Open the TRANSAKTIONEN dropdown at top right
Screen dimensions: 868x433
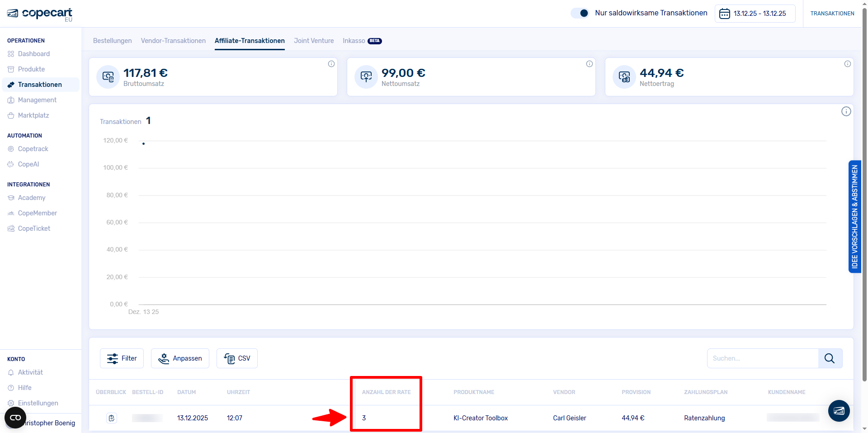pos(832,13)
